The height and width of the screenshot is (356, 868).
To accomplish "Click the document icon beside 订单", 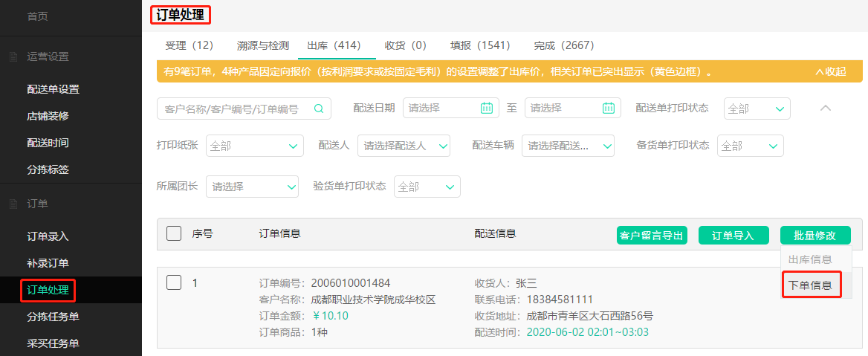I will (13, 204).
